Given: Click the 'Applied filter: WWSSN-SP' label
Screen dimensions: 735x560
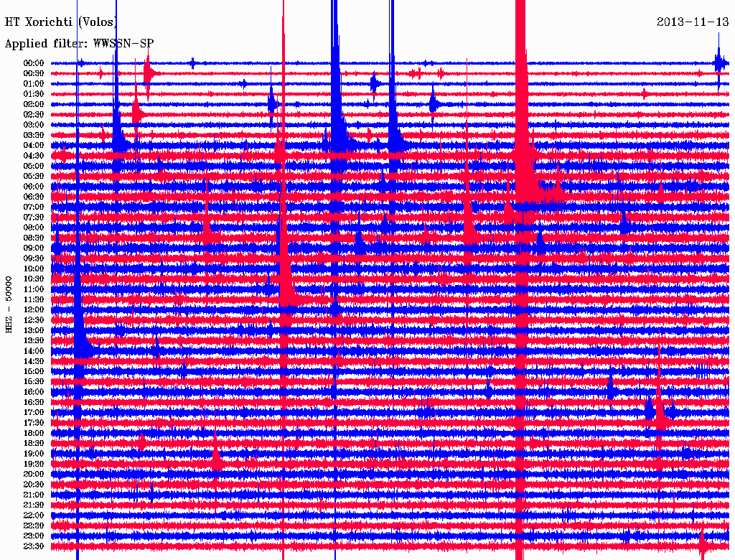Looking at the screenshot, I should (x=79, y=44).
